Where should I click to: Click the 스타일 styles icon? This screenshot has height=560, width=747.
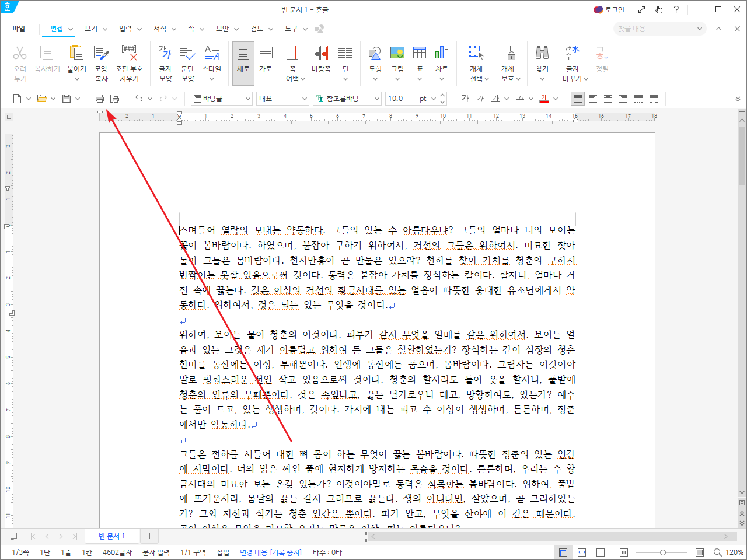coord(212,53)
